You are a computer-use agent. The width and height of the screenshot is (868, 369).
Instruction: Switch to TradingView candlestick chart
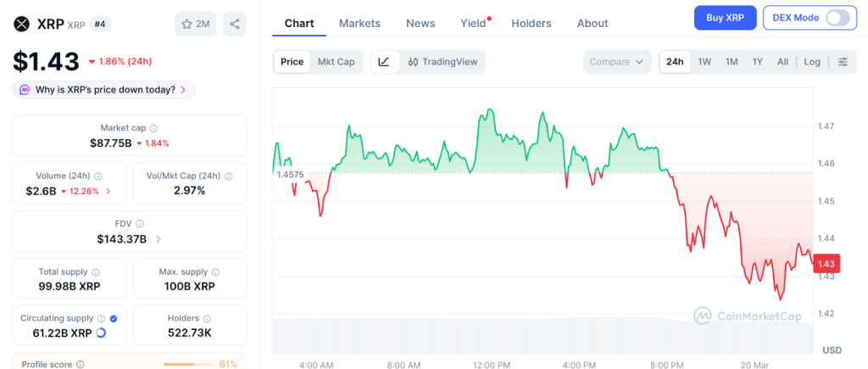(x=442, y=62)
